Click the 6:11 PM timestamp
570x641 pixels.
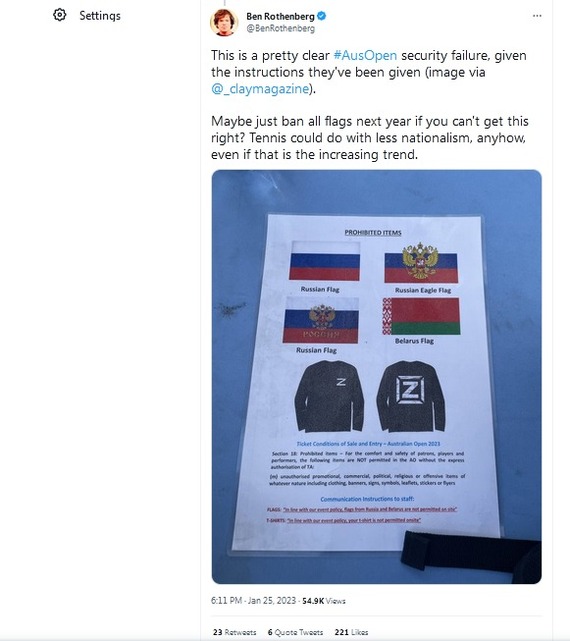coord(227,601)
